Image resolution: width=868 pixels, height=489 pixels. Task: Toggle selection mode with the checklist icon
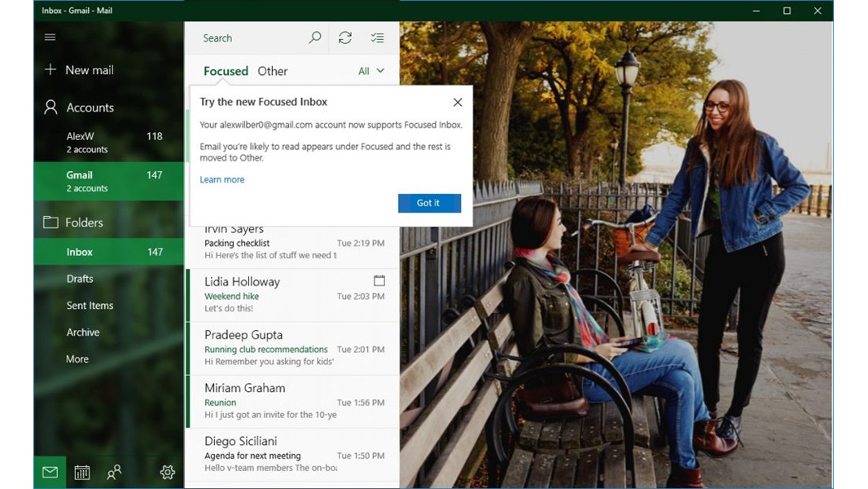pos(376,37)
